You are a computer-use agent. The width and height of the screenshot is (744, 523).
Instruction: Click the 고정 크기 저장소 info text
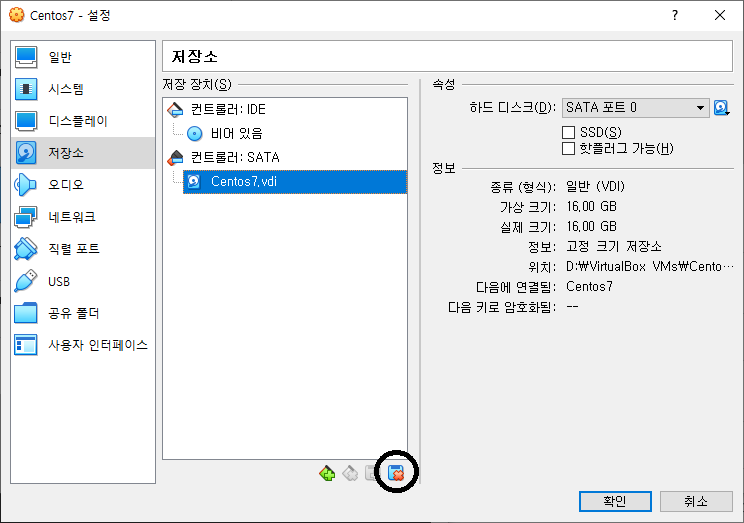coord(614,246)
